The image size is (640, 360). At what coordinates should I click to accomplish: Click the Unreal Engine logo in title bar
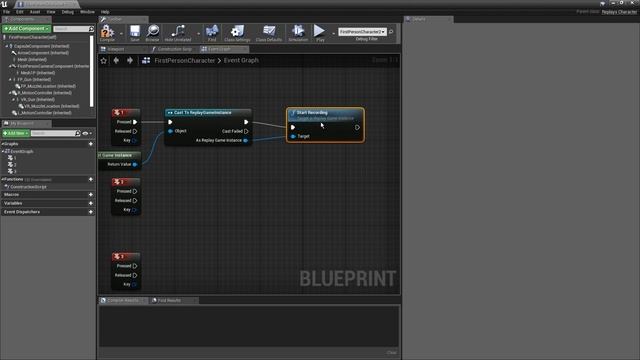(x=4, y=4)
